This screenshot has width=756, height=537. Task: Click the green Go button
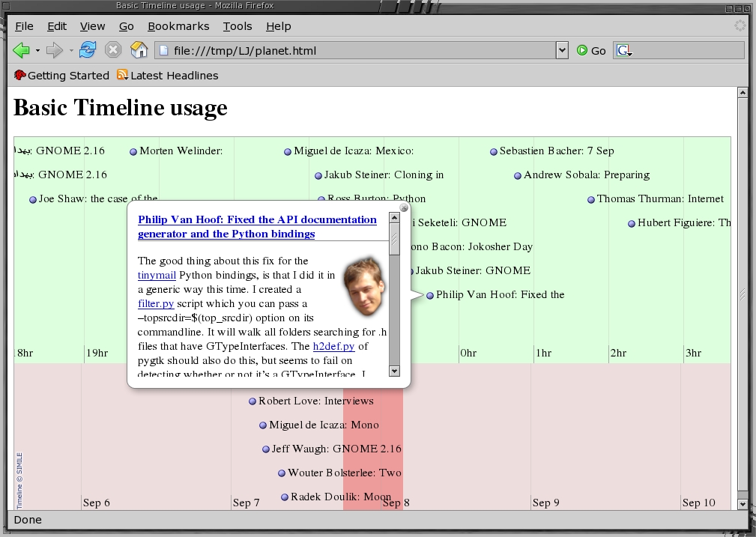coord(590,51)
